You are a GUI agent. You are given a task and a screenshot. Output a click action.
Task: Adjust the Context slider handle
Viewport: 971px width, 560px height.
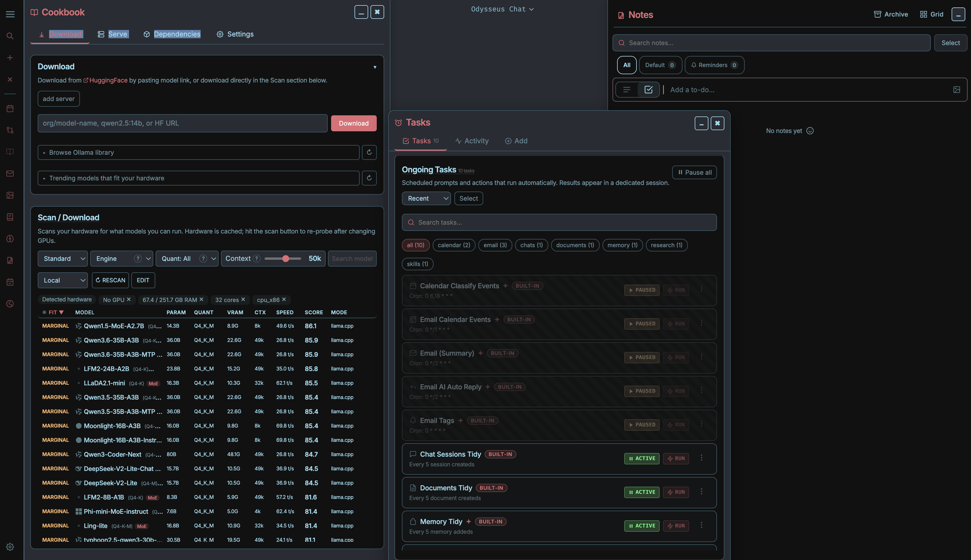pyautogui.click(x=285, y=259)
